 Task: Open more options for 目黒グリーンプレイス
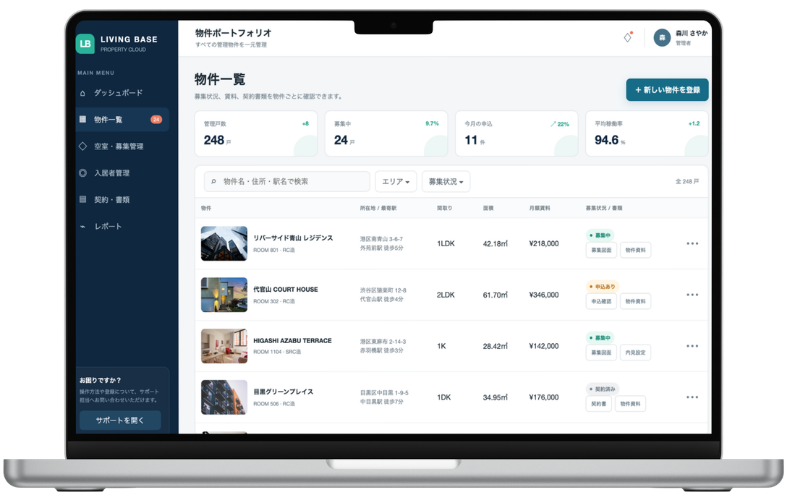pyautogui.click(x=692, y=397)
